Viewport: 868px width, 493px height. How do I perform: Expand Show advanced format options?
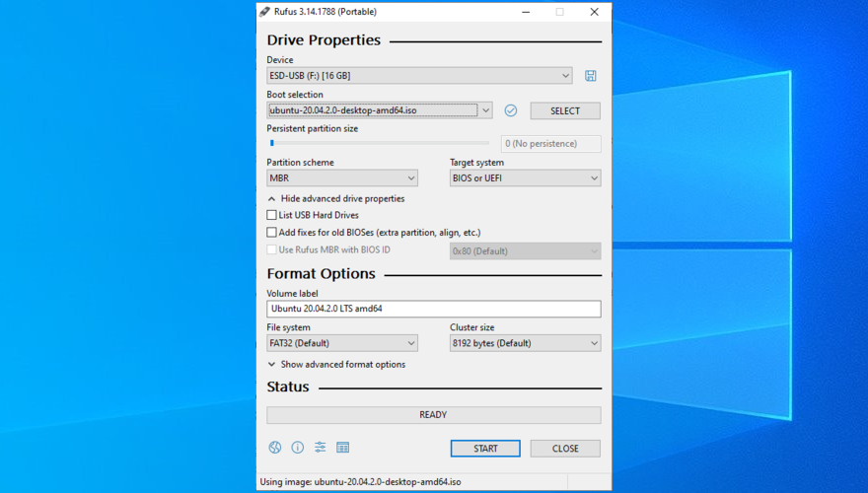click(x=335, y=364)
